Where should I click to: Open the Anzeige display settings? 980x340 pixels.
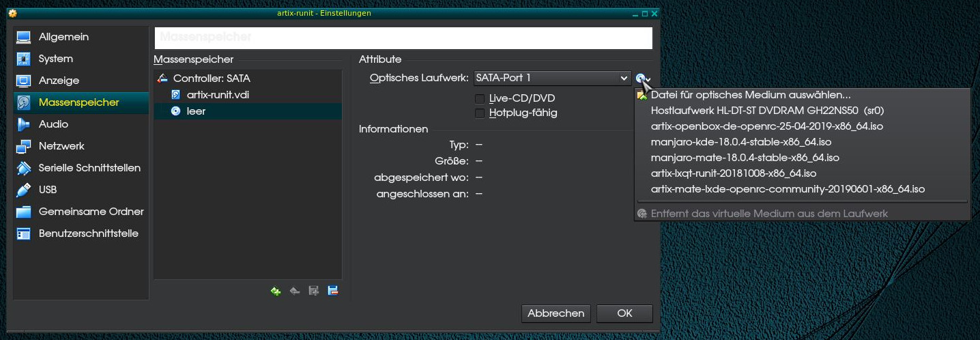(59, 81)
